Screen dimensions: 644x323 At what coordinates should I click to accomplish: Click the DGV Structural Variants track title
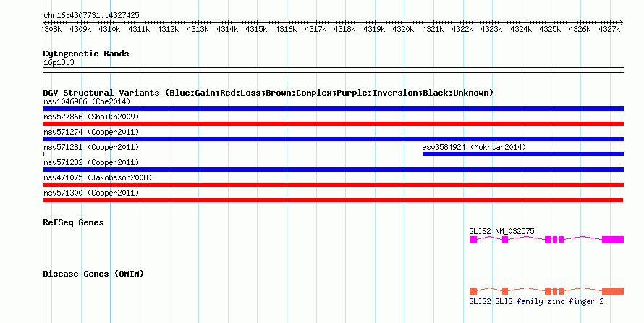pyautogui.click(x=268, y=93)
